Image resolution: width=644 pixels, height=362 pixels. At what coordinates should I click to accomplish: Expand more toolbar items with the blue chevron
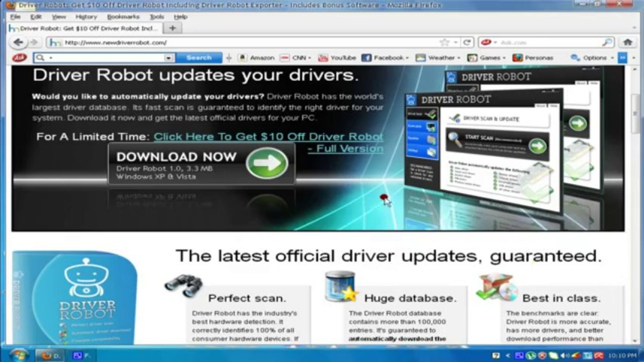622,58
